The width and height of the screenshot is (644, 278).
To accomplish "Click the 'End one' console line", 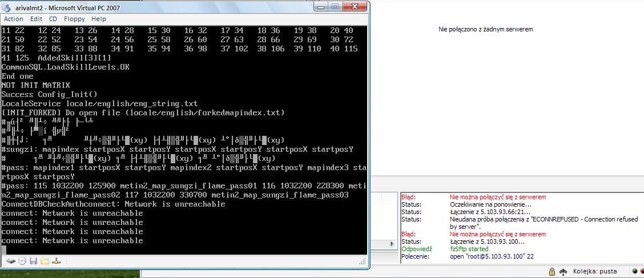I will click(18, 76).
